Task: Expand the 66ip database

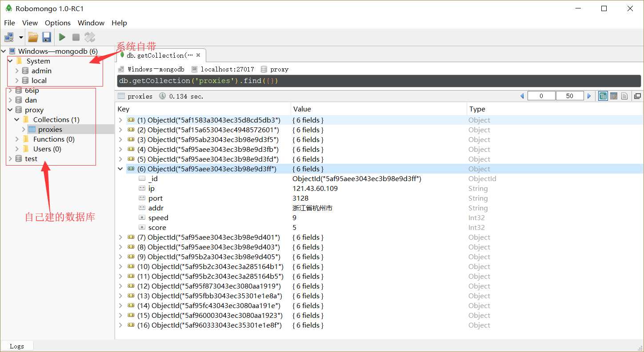Action: [10, 91]
